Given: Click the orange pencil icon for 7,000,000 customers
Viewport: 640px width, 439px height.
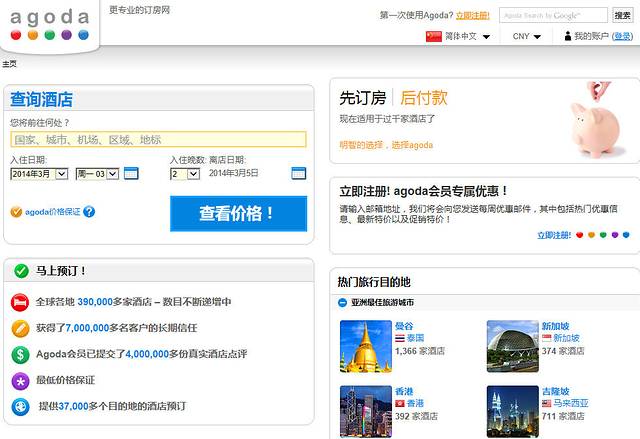Looking at the screenshot, I should 20,328.
